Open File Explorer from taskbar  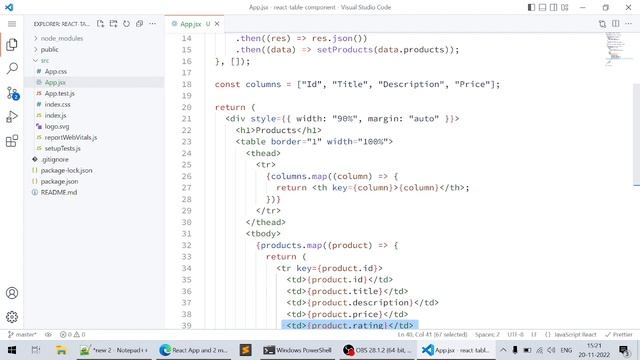61,350
